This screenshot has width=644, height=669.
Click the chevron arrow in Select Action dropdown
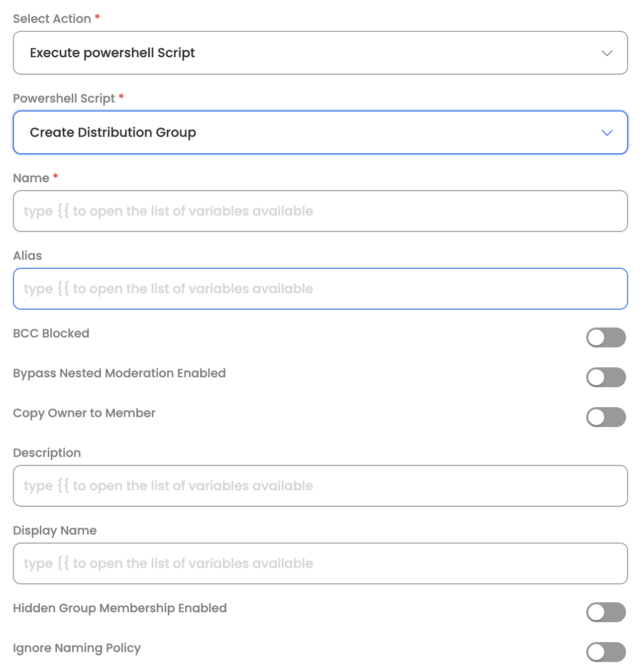[x=607, y=53]
